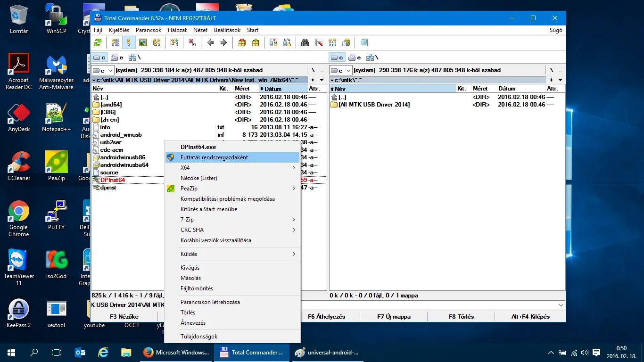Open Windows Start button on taskbar

pos(11,352)
